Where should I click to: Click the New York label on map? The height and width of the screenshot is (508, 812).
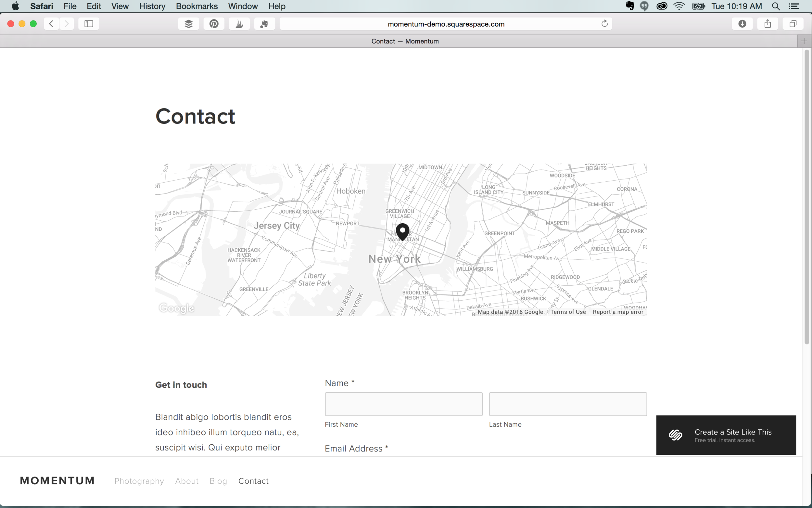pyautogui.click(x=394, y=259)
